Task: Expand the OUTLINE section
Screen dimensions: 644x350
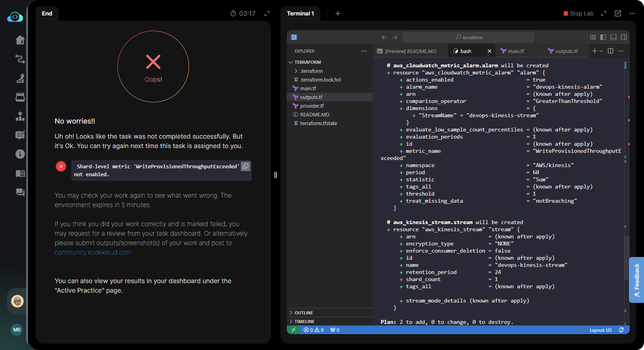Action: click(303, 313)
